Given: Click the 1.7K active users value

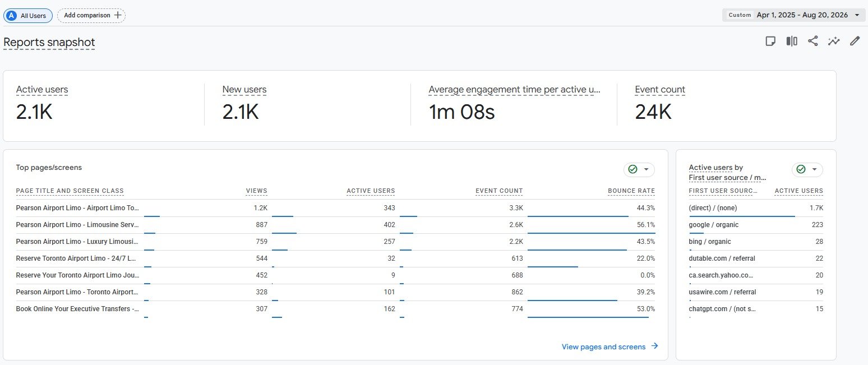Looking at the screenshot, I should [x=816, y=208].
